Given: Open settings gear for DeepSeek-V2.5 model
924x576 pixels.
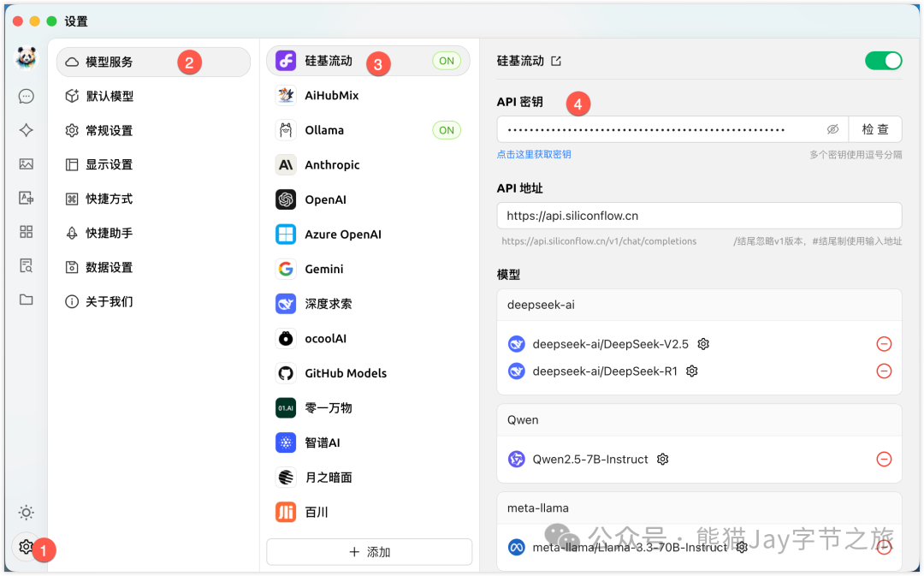Looking at the screenshot, I should [703, 344].
